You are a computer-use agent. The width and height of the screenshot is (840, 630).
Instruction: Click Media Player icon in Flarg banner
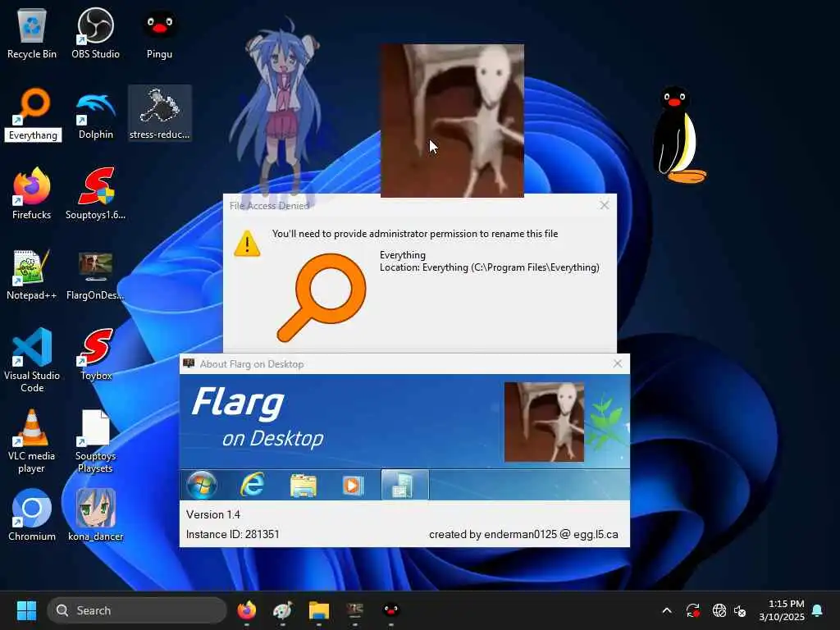[353, 486]
